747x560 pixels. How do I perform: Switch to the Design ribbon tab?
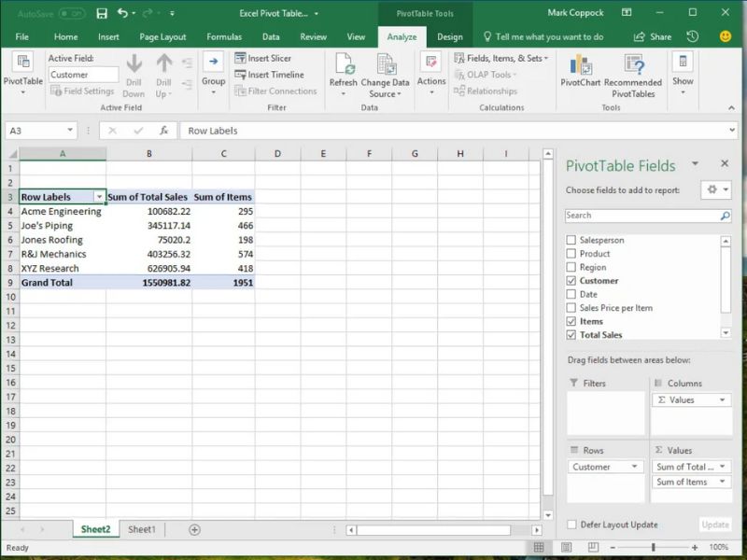pos(449,36)
